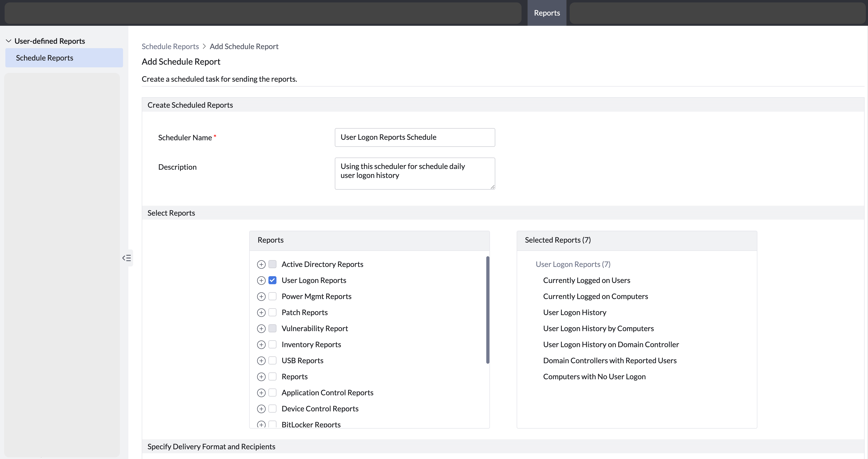Check the plain Reports checkbox

coord(272,376)
